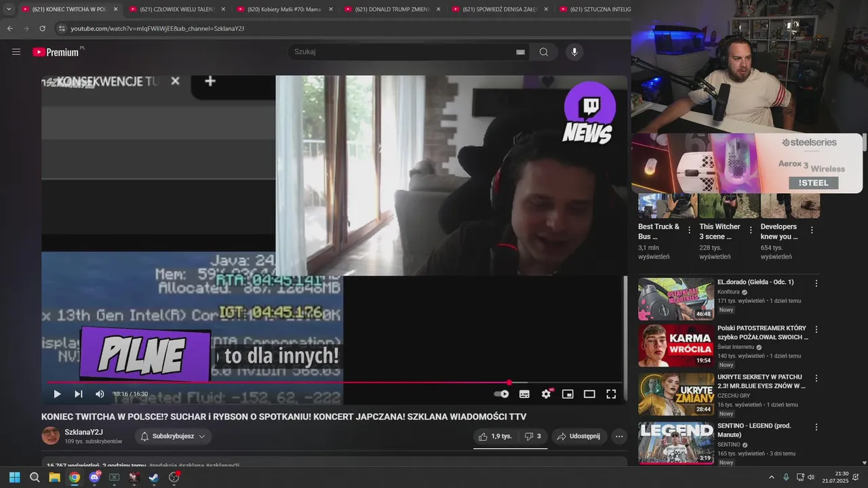This screenshot has width=868, height=488.
Task: Open options for SENTINO - LEGEND video
Action: [816, 428]
